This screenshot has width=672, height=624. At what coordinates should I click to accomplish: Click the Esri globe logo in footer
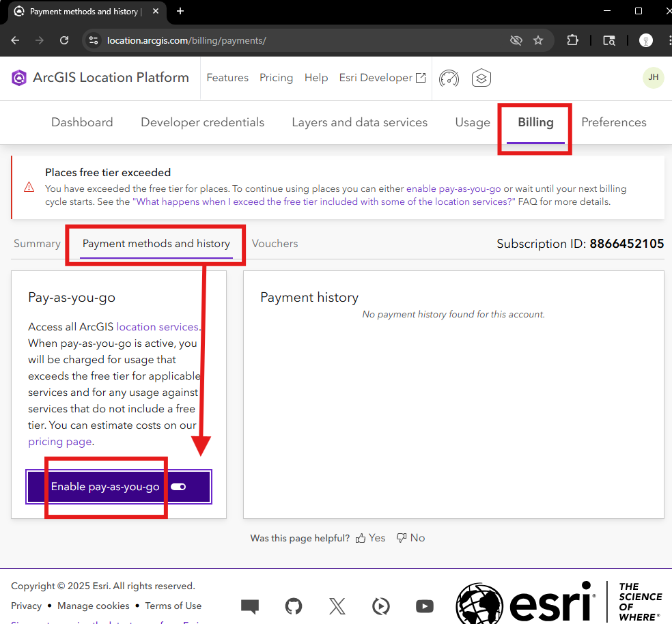click(x=479, y=605)
